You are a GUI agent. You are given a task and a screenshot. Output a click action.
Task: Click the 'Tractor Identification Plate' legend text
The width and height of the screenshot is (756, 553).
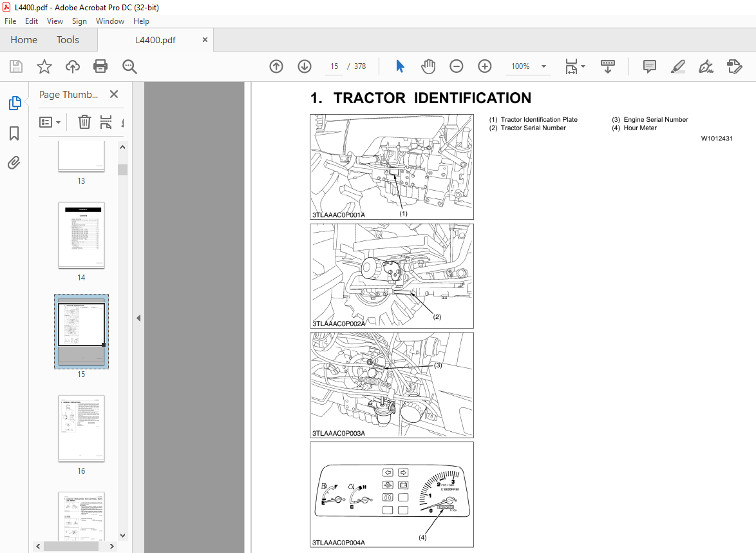coord(538,120)
